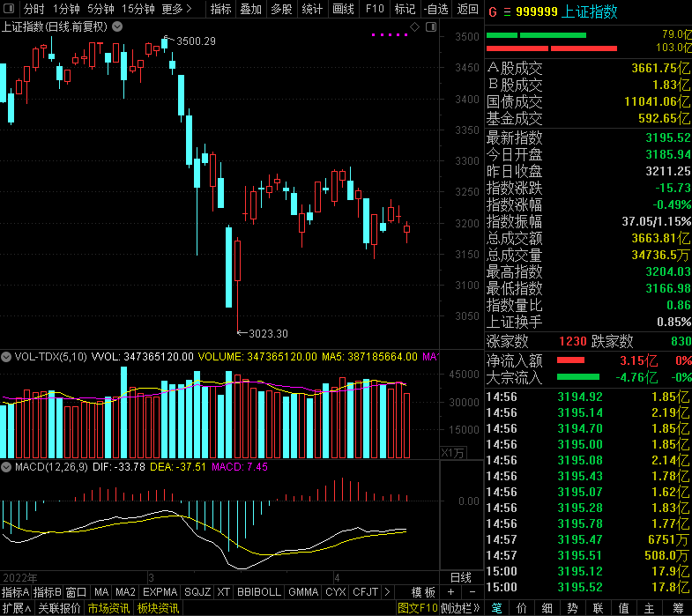Apply the BBIBOLL indicator
Viewport: 692px width, 616px height.
tap(260, 591)
